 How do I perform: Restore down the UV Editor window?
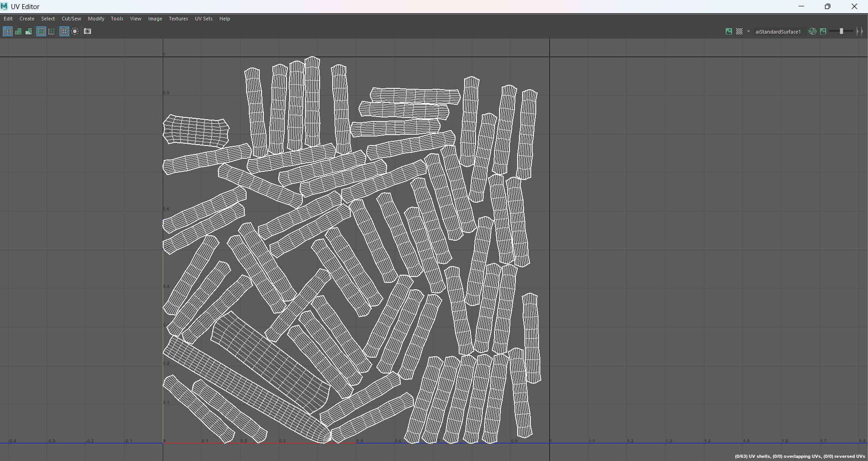tap(828, 6)
